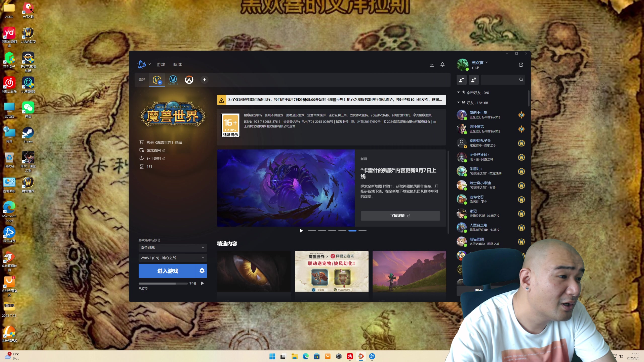Open the 游戏官网 link

(x=152, y=150)
